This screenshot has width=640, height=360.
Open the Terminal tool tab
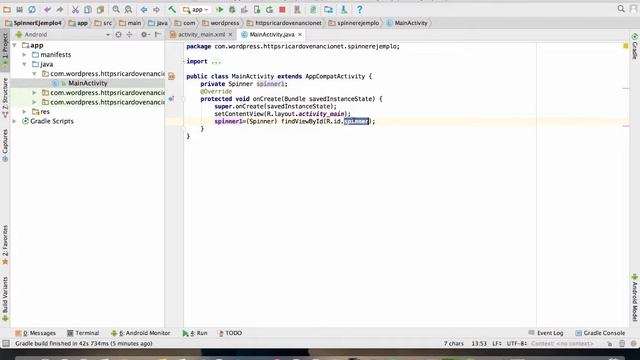tap(83, 333)
